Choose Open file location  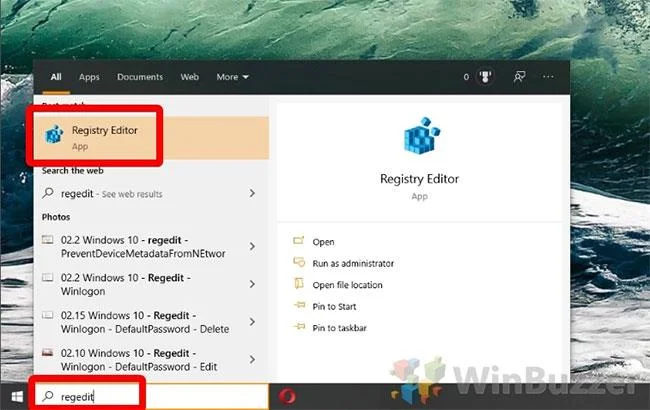pos(347,285)
